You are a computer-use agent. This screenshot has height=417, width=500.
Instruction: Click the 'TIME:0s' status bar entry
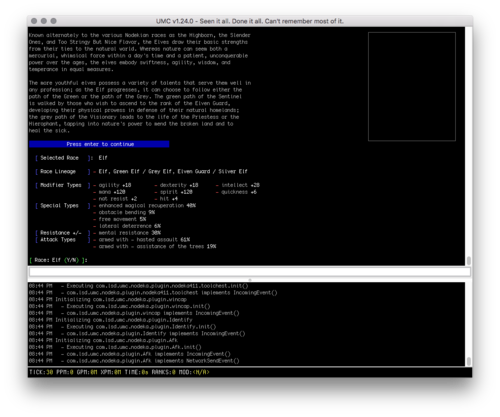pyautogui.click(x=136, y=372)
